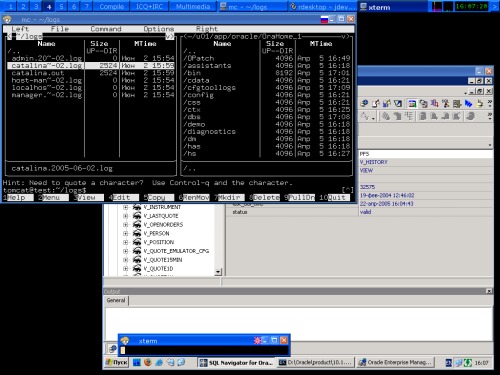Click the icon left of Output panel bottom
Viewport: 500px width, 375px height.
[x=112, y=349]
